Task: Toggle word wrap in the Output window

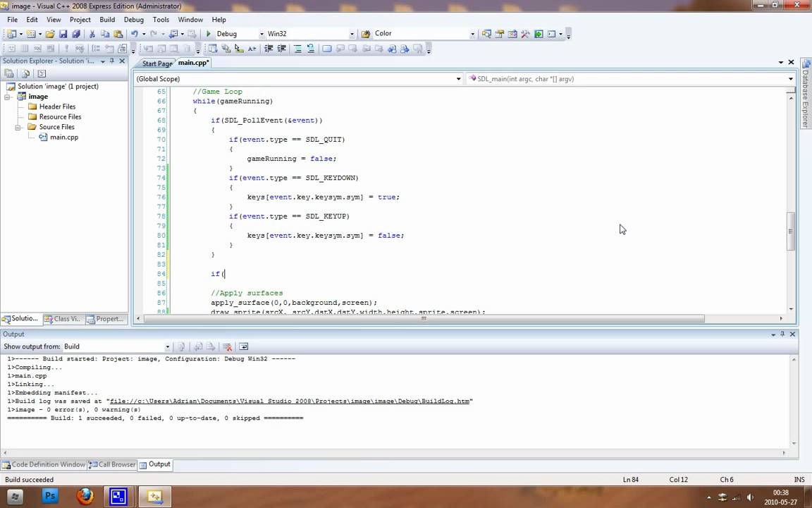Action: click(243, 347)
